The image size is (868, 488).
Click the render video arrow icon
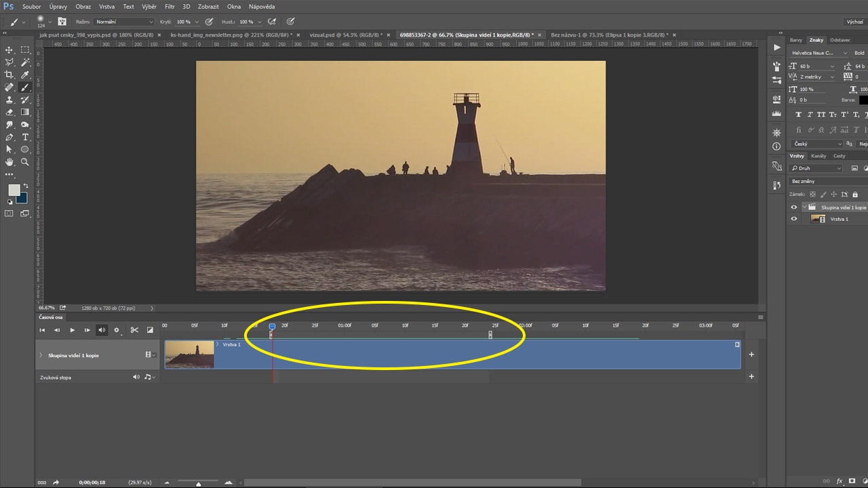56,483
